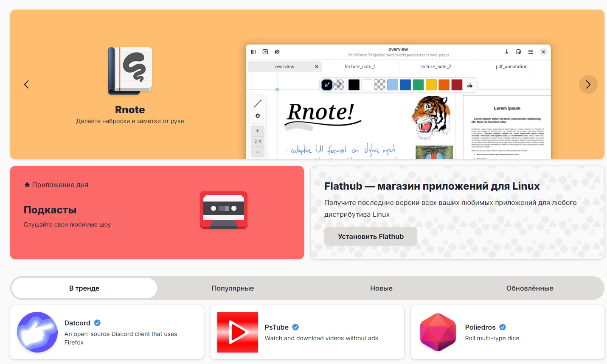Click the file path under overview in Rnote screenshot
The image size is (607, 364).
point(398,55)
